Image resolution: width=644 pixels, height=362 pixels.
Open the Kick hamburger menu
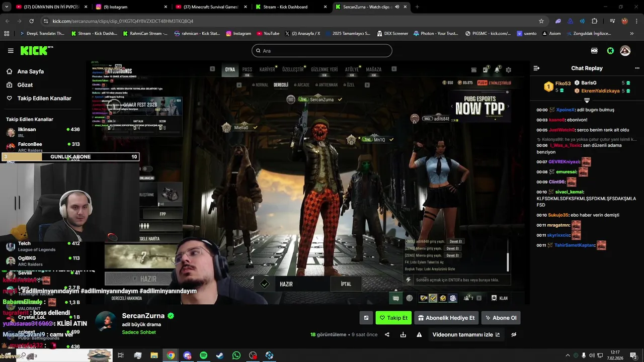11,51
